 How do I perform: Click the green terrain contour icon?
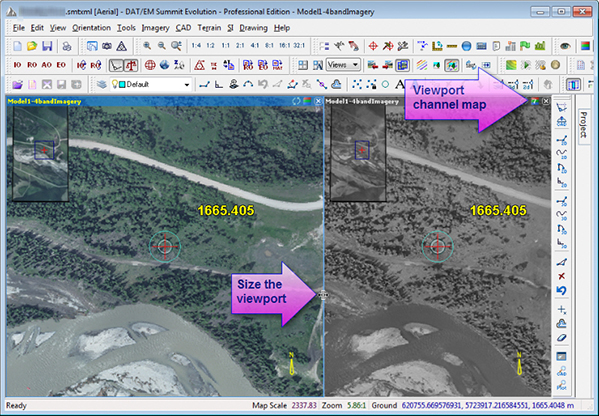511,65
